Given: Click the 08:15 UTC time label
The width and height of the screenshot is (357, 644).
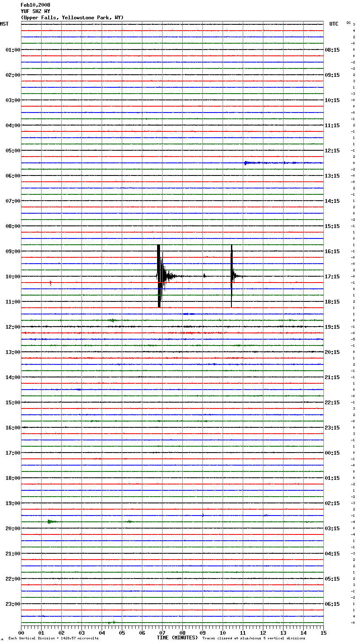Looking at the screenshot, I should tap(332, 50).
